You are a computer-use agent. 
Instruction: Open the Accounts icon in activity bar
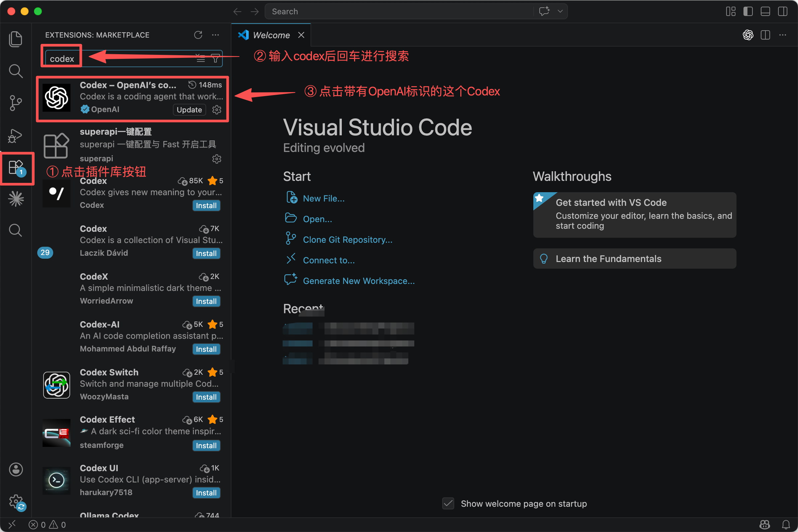16,469
